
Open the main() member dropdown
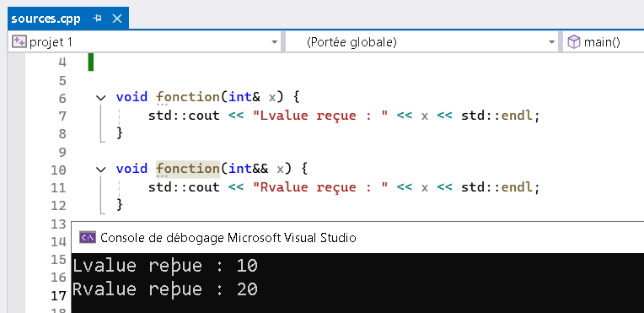(604, 42)
